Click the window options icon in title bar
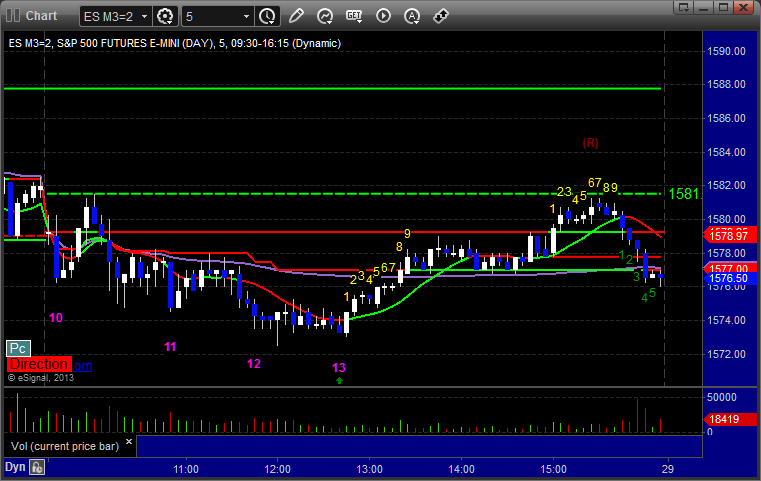The width and height of the screenshot is (761, 481). (x=683, y=7)
